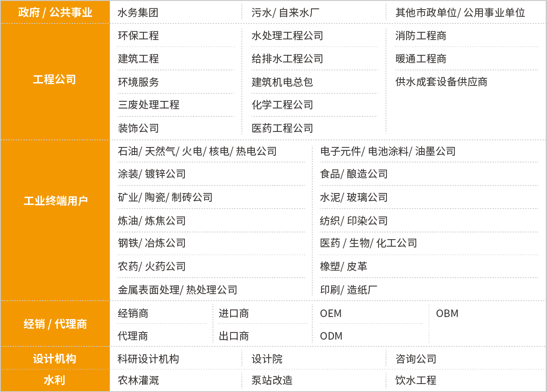The height and width of the screenshot is (392, 547).
Task: Select 钢铁/ 冶炼公司
Action: [152, 243]
